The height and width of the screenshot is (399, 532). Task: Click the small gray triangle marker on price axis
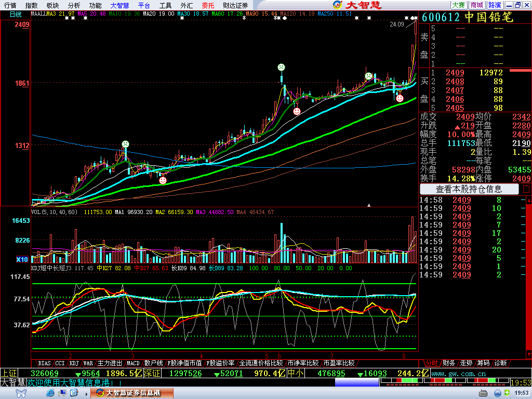(x=369, y=205)
